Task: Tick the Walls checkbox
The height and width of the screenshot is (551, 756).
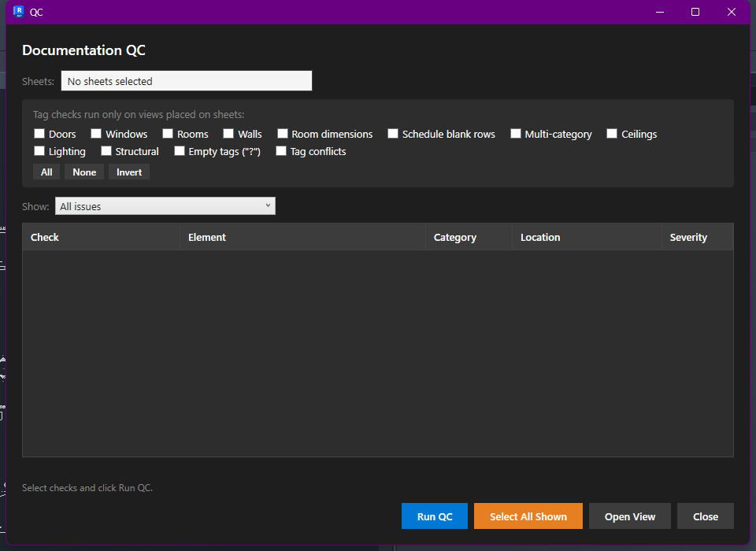Action: [x=228, y=134]
